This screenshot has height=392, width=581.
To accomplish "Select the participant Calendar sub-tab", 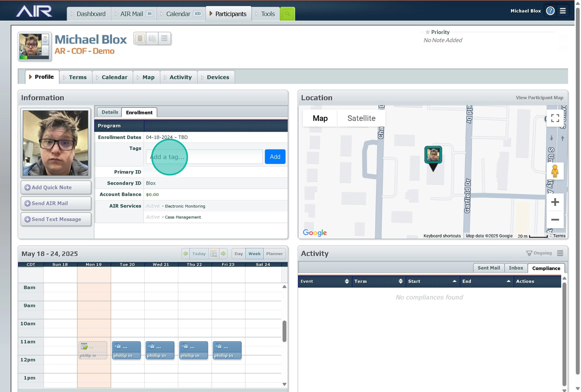I will 112,77.
